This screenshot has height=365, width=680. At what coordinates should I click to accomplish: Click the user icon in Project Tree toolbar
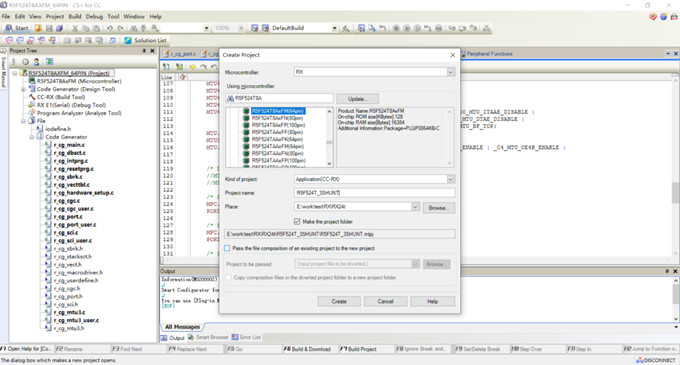(36, 62)
